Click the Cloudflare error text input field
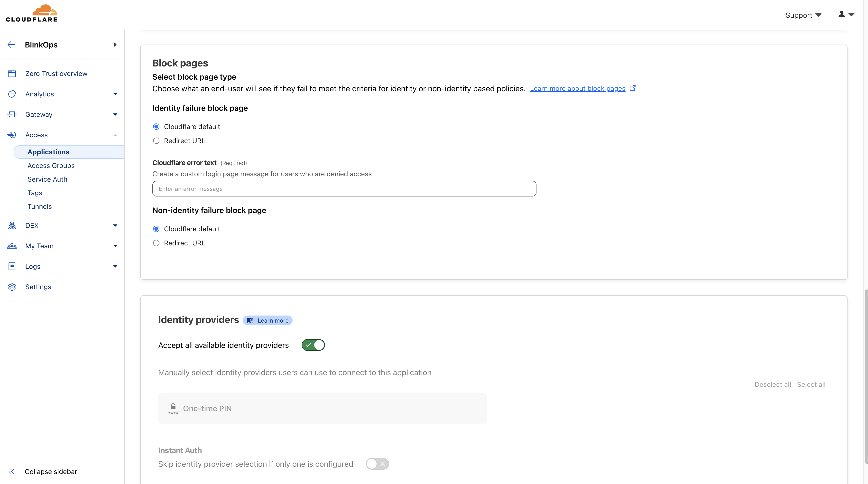The width and height of the screenshot is (868, 484). (x=344, y=189)
